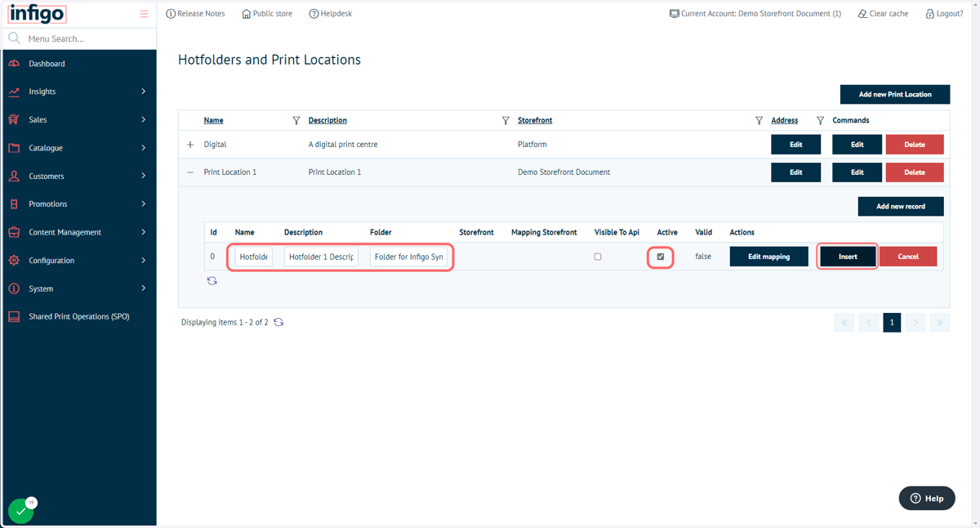Click the Promotions tag icon
The height and width of the screenshot is (528, 980).
14,204
